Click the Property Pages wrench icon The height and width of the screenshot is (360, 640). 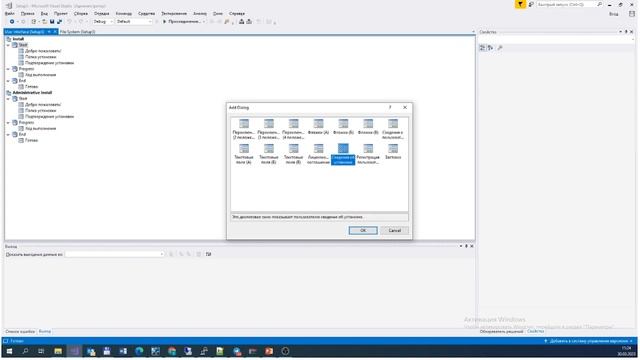[x=500, y=48]
